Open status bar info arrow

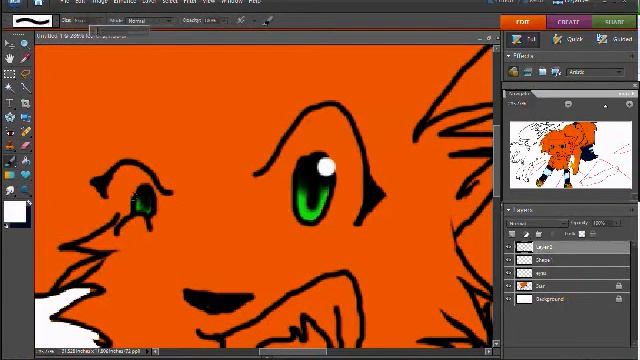[147, 351]
